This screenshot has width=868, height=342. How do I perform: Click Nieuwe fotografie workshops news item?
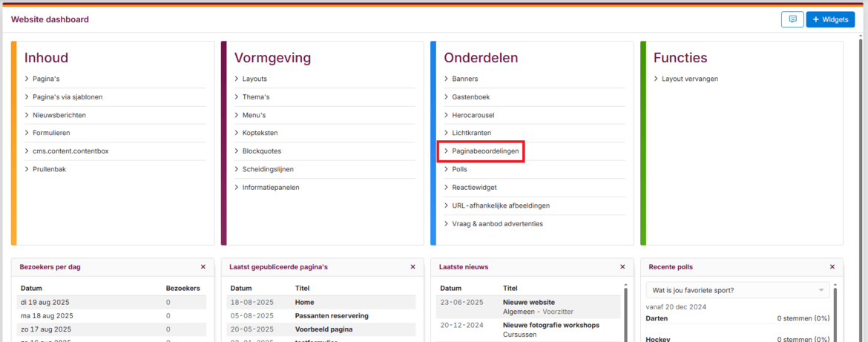point(551,325)
